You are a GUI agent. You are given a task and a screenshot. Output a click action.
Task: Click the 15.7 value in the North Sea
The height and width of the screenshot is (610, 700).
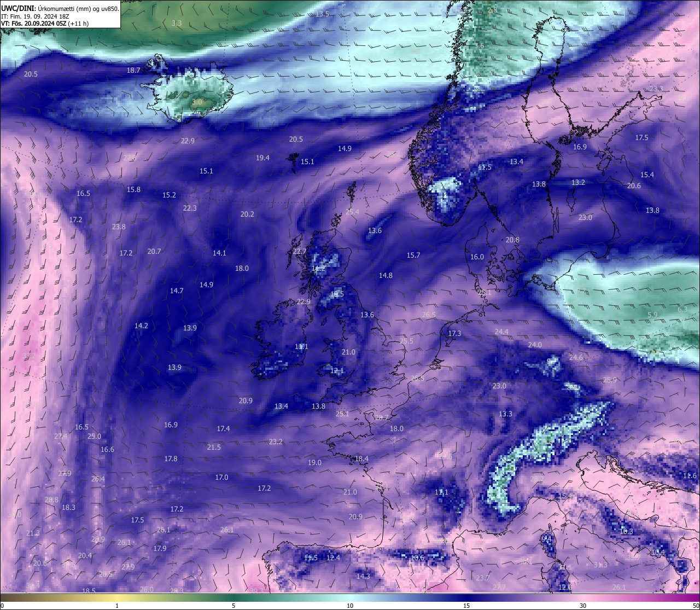pyautogui.click(x=413, y=255)
